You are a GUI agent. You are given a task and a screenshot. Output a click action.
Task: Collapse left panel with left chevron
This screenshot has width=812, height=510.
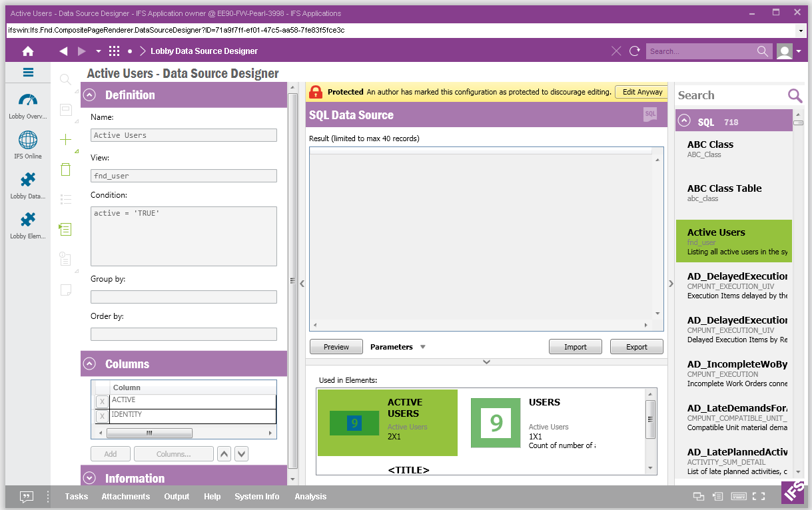click(x=302, y=284)
